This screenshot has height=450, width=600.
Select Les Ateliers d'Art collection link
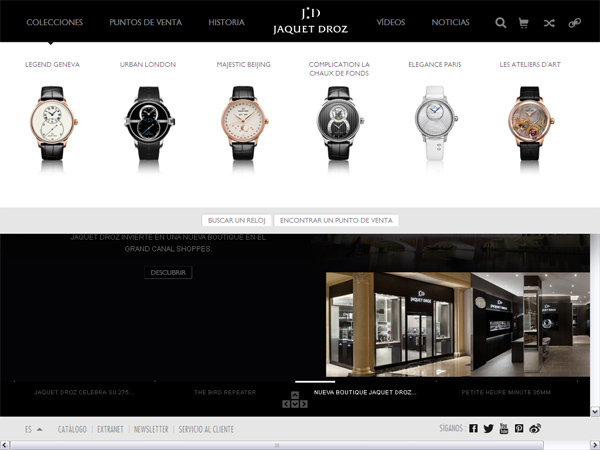[x=530, y=64]
